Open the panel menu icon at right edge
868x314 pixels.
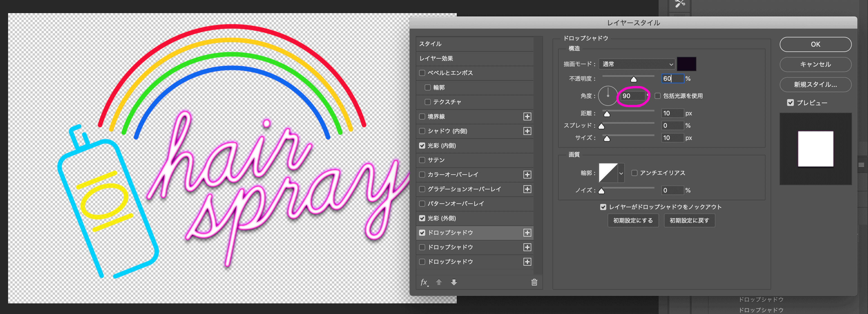click(861, 165)
